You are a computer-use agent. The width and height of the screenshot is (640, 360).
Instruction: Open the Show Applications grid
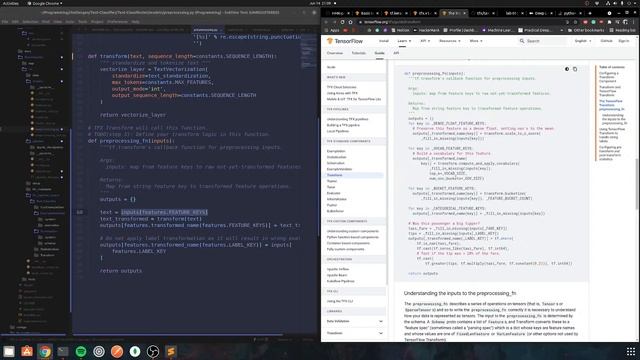[x=631, y=351]
